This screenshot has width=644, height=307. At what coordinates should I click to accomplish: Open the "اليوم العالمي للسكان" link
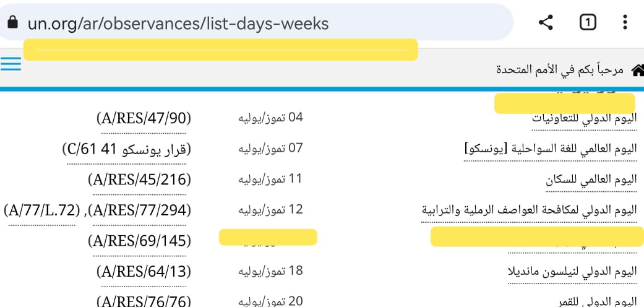click(591, 179)
